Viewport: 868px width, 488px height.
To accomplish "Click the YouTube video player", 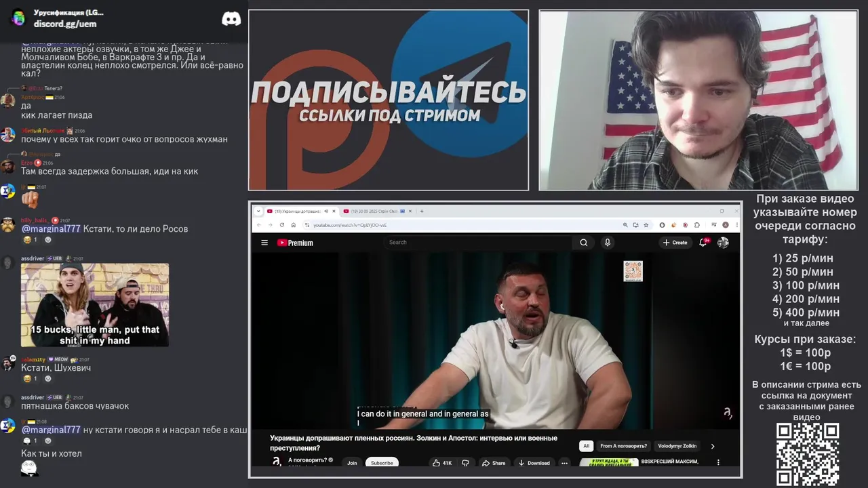I will (x=495, y=341).
